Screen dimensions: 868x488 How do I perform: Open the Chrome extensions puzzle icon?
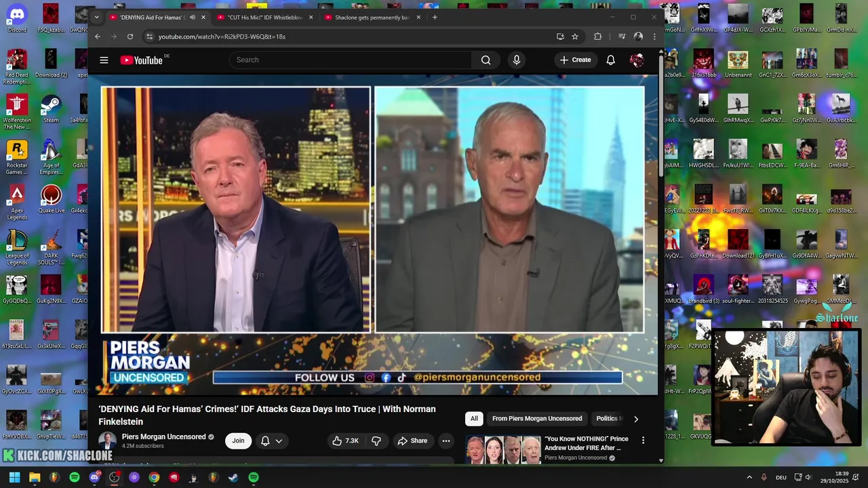pyautogui.click(x=597, y=37)
